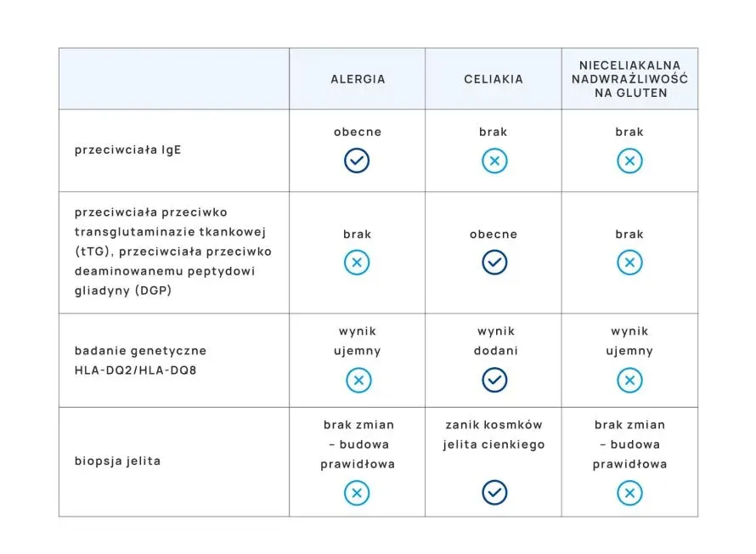Click the cross for gluten sensitivity IgE row
The image size is (756, 554).
point(629,161)
